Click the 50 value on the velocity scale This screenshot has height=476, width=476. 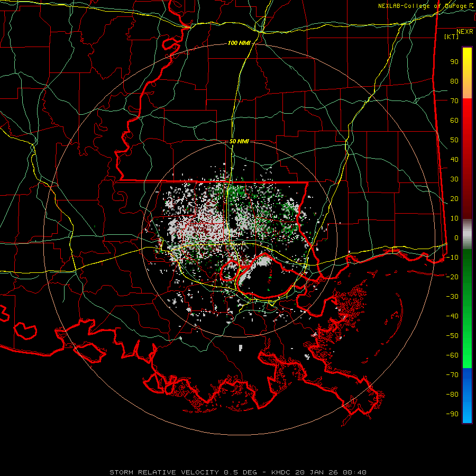pos(454,140)
